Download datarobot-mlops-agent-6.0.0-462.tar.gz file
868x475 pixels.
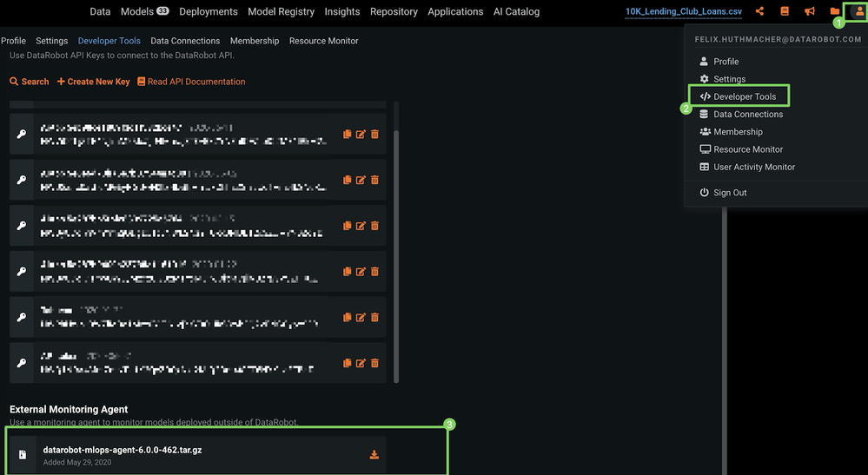tap(374, 454)
